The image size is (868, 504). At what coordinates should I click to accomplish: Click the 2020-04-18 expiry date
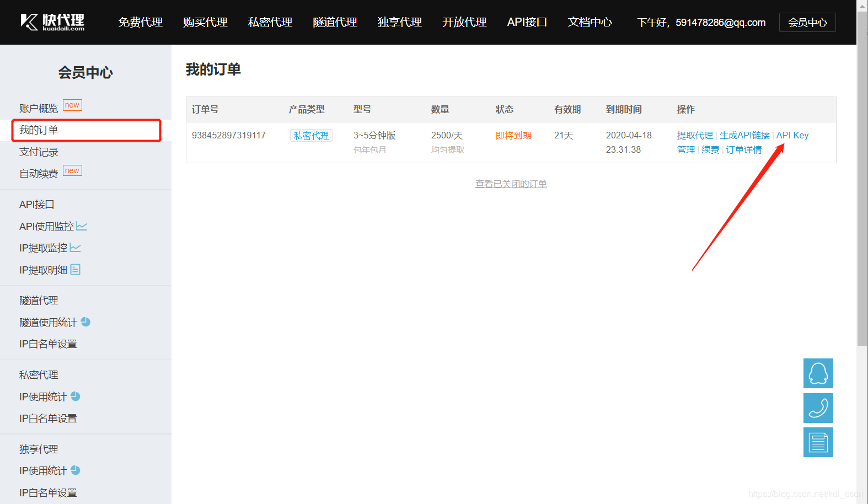tap(629, 135)
